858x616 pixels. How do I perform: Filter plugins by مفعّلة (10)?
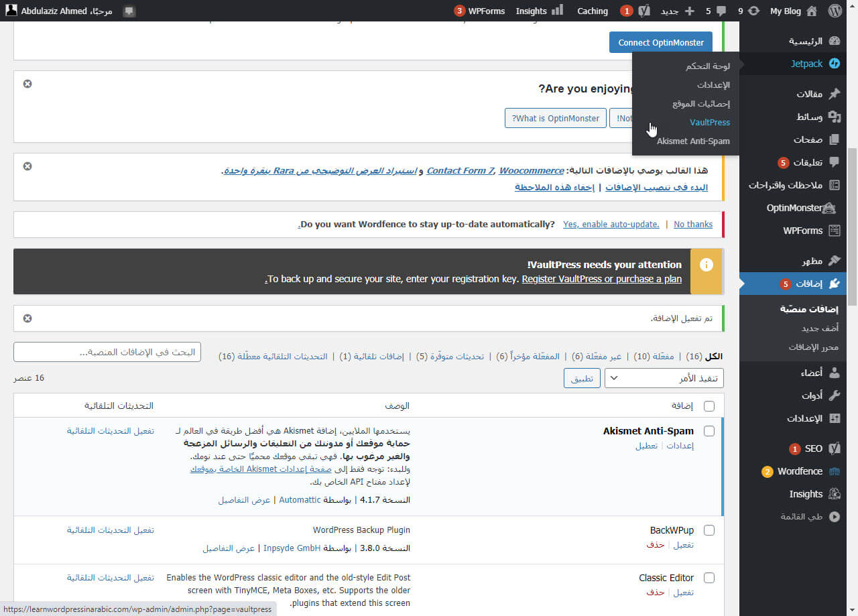[x=654, y=357]
